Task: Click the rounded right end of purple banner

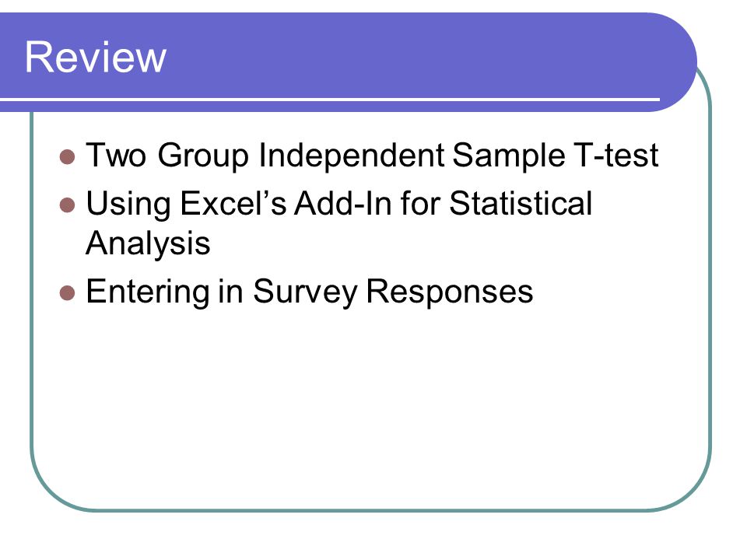Action: pos(677,62)
